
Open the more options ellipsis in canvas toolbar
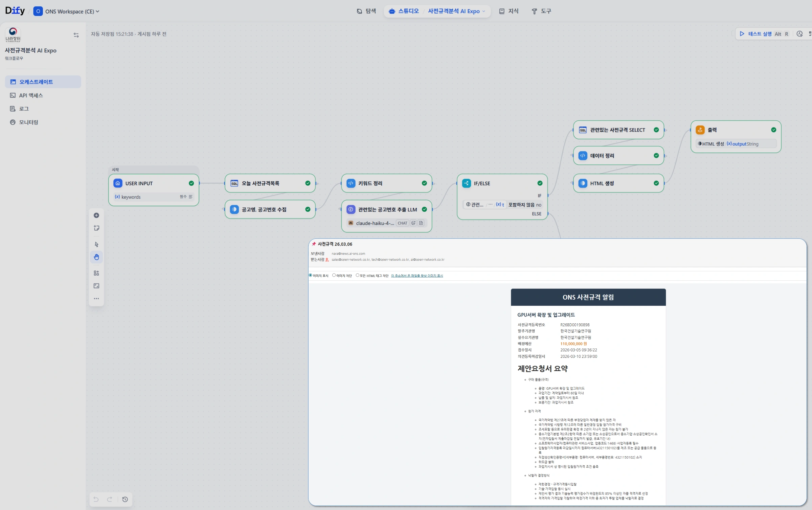tap(96, 299)
